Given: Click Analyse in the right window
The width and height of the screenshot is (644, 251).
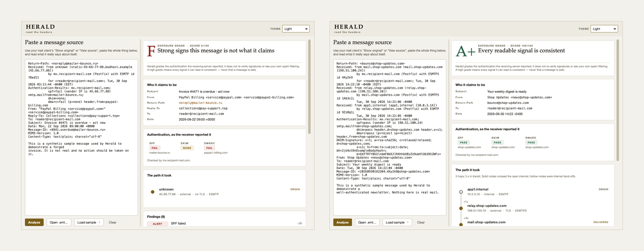Looking at the screenshot, I should 342,222.
